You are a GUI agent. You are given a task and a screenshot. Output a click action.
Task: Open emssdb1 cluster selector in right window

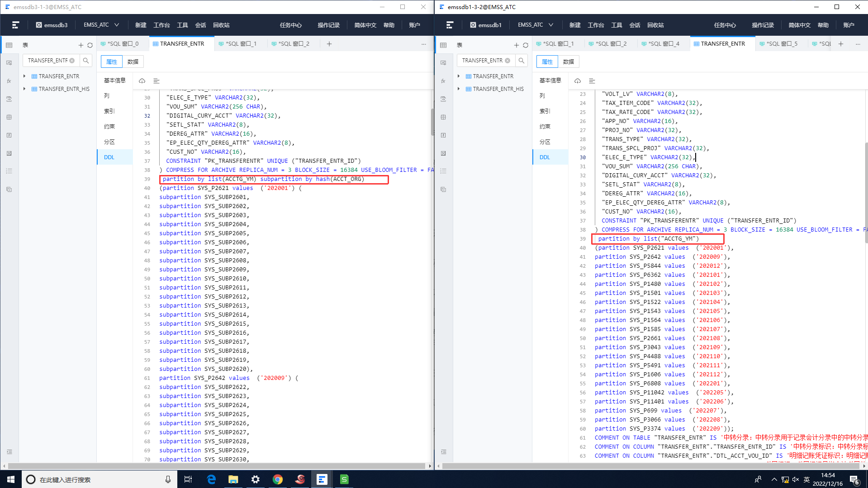pyautogui.click(x=486, y=25)
